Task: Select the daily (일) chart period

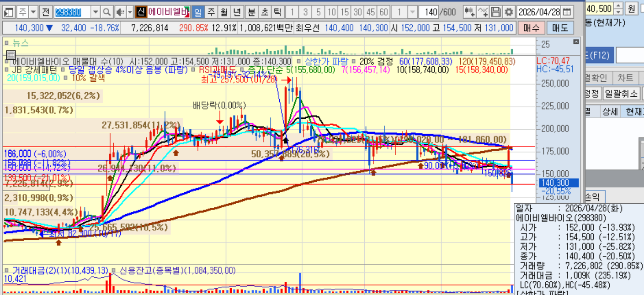Action: click(198, 12)
